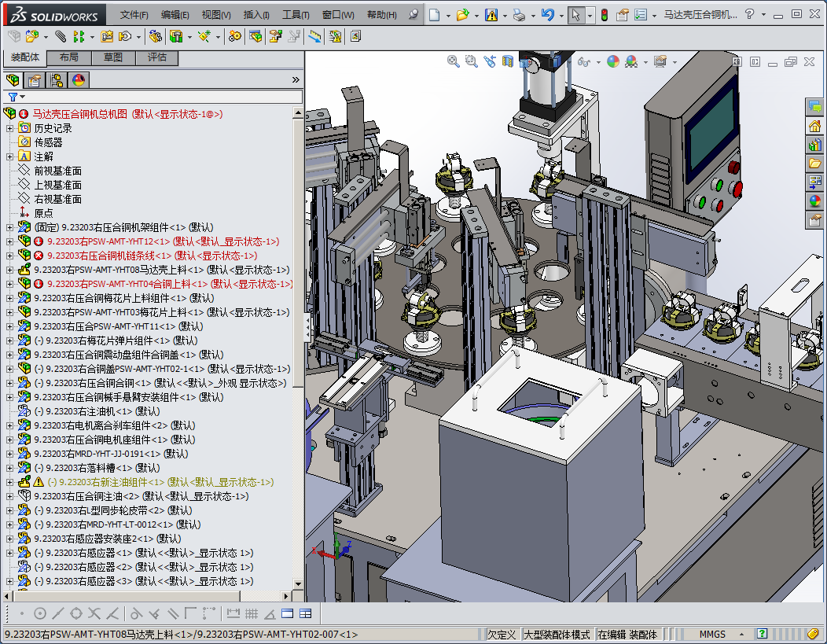
Task: Open the ConfigurationManager tab icon
Action: click(x=57, y=80)
